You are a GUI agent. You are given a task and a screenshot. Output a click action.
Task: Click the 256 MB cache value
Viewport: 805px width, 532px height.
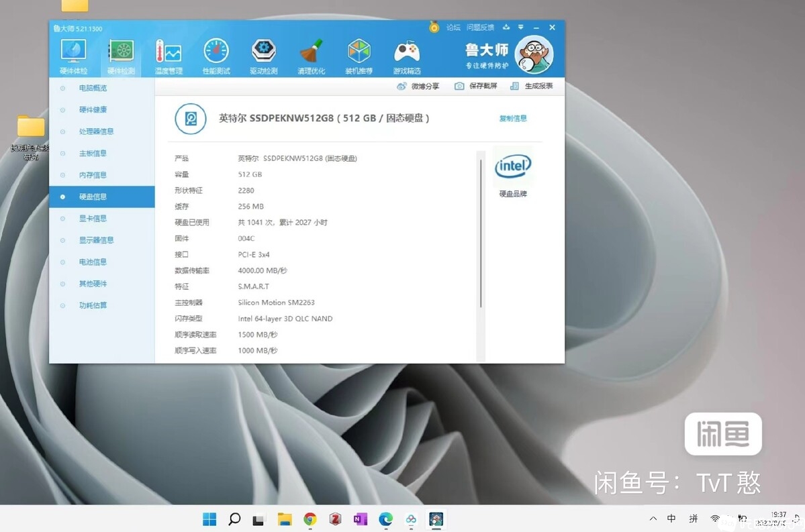[250, 206]
